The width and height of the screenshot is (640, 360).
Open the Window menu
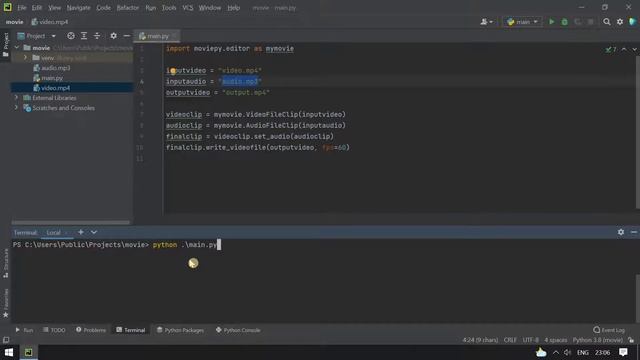point(210,8)
